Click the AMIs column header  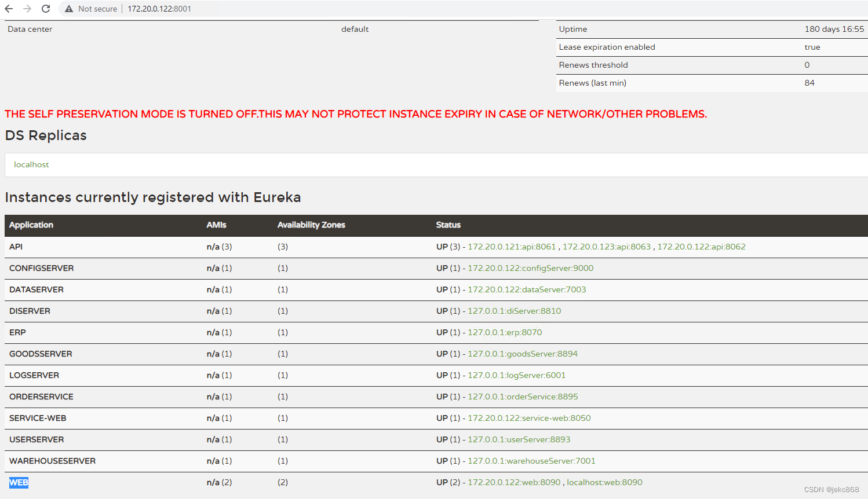coord(217,225)
